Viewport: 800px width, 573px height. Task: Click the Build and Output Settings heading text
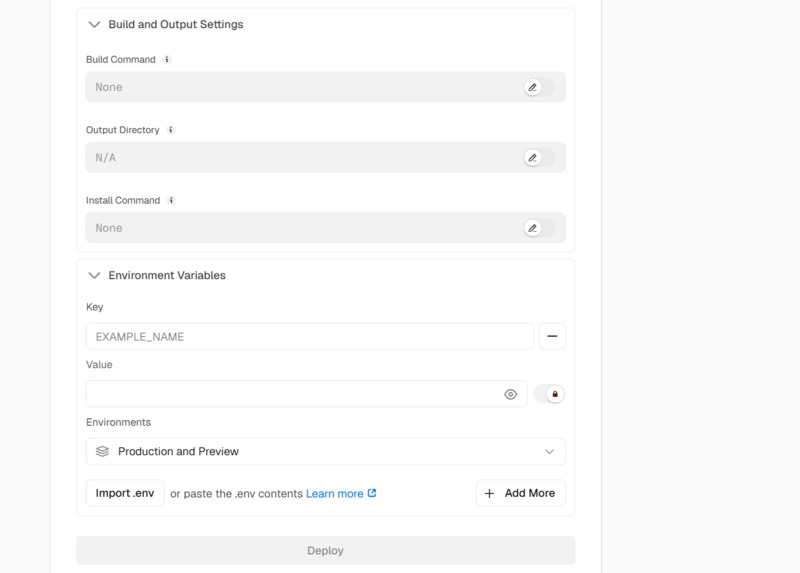tap(176, 24)
